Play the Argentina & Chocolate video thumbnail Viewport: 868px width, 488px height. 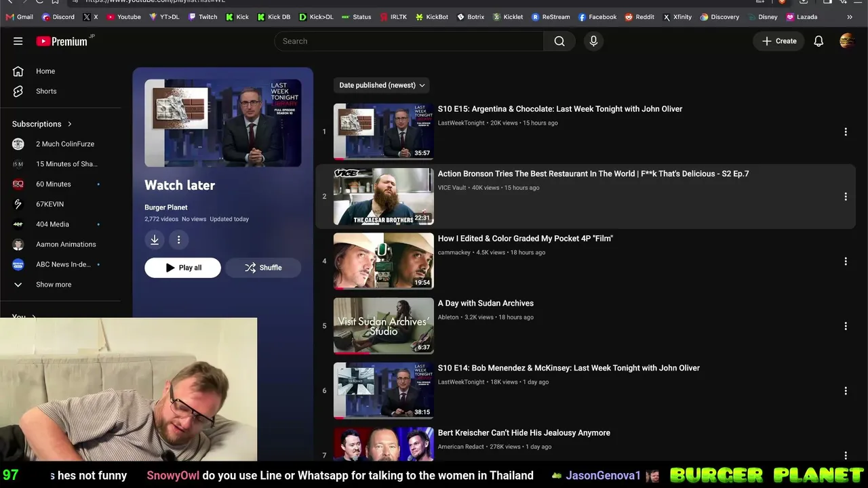(384, 131)
